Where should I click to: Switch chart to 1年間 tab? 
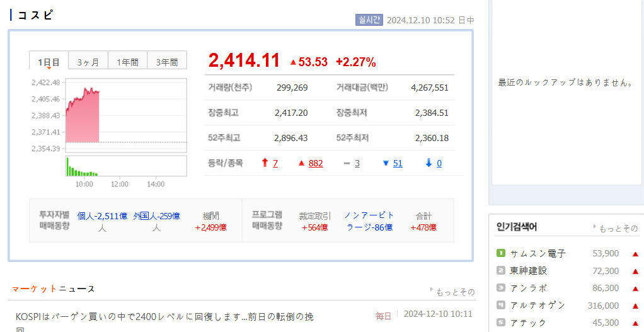[127, 62]
